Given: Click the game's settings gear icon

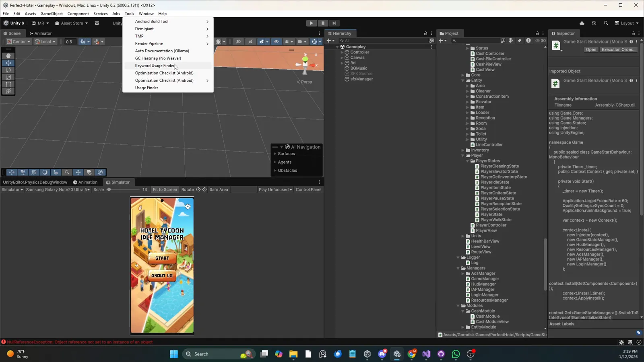Looking at the screenshot, I should pyautogui.click(x=188, y=207).
